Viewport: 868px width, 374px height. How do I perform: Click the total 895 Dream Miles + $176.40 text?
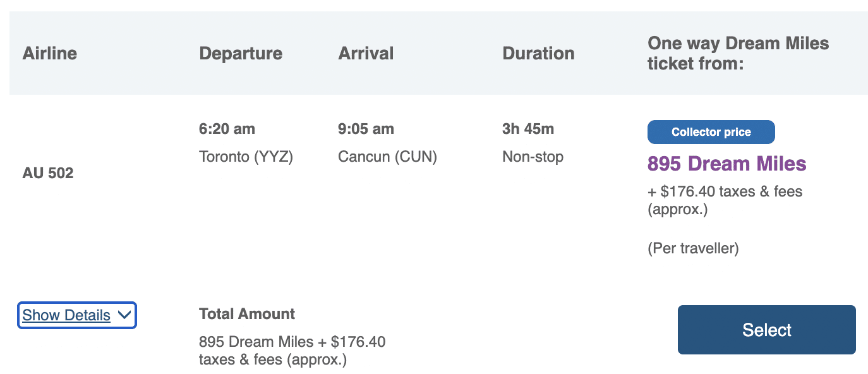point(292,342)
